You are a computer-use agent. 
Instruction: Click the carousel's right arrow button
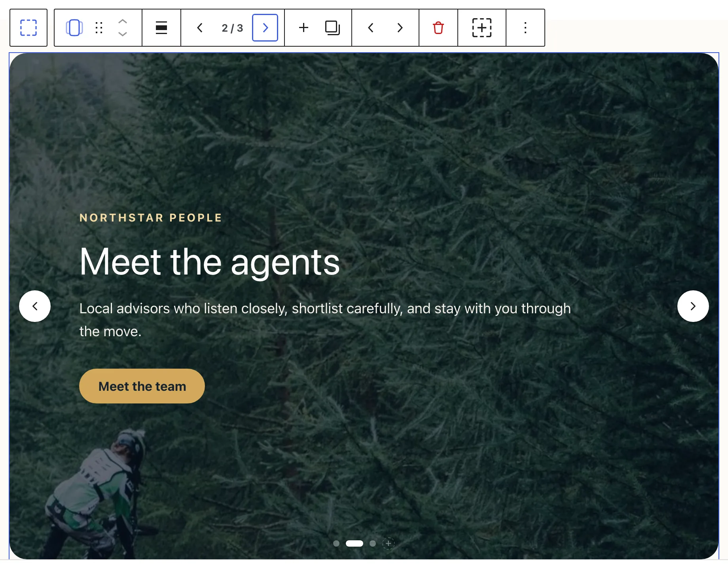693,306
